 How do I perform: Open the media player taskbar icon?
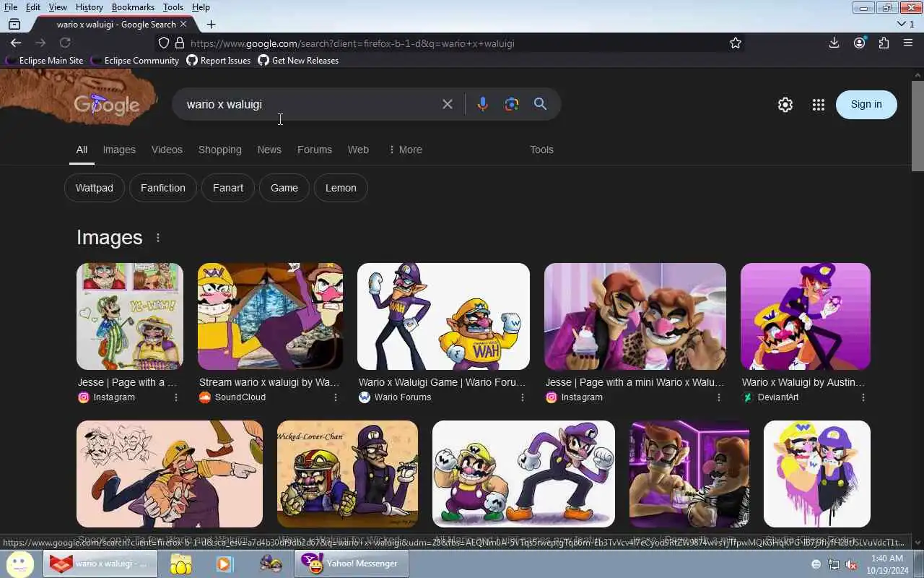pyautogui.click(x=225, y=564)
